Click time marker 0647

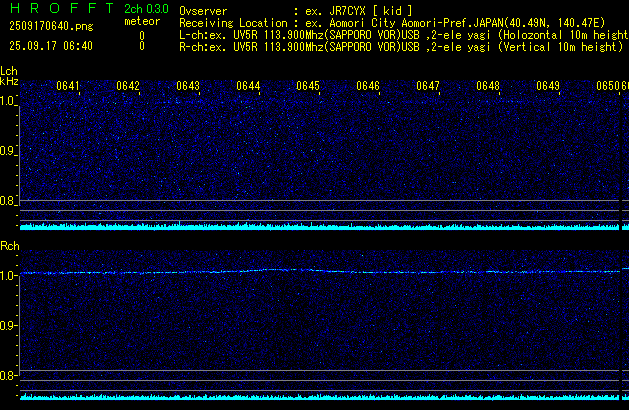click(x=428, y=86)
